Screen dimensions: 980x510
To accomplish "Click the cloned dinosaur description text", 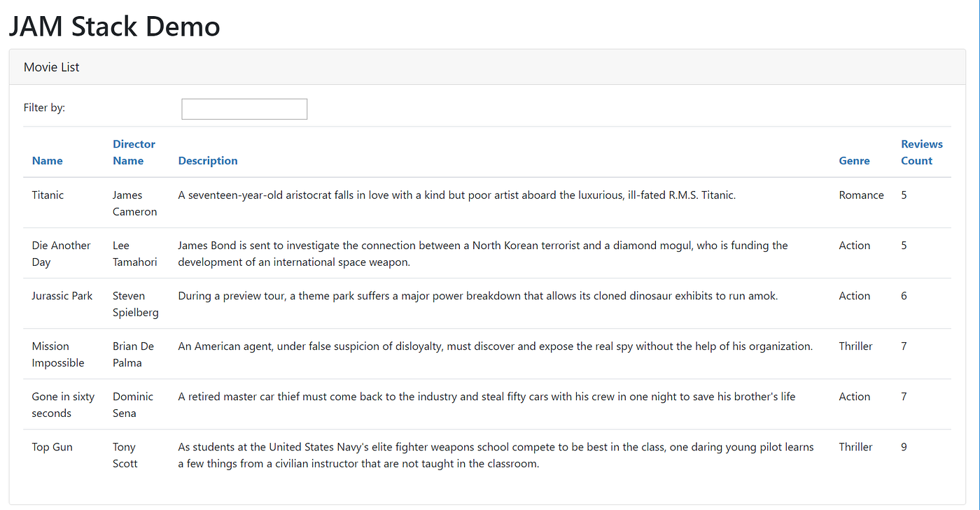I will tap(478, 296).
